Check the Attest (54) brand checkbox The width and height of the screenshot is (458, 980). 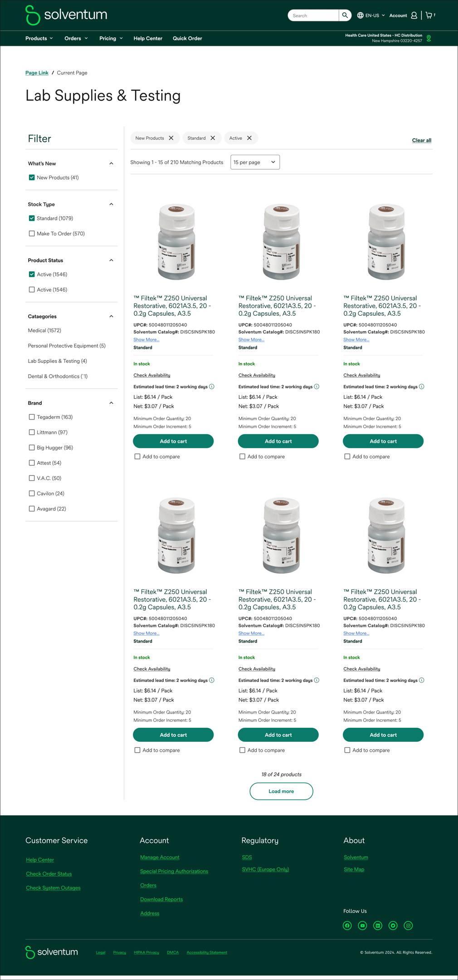32,463
